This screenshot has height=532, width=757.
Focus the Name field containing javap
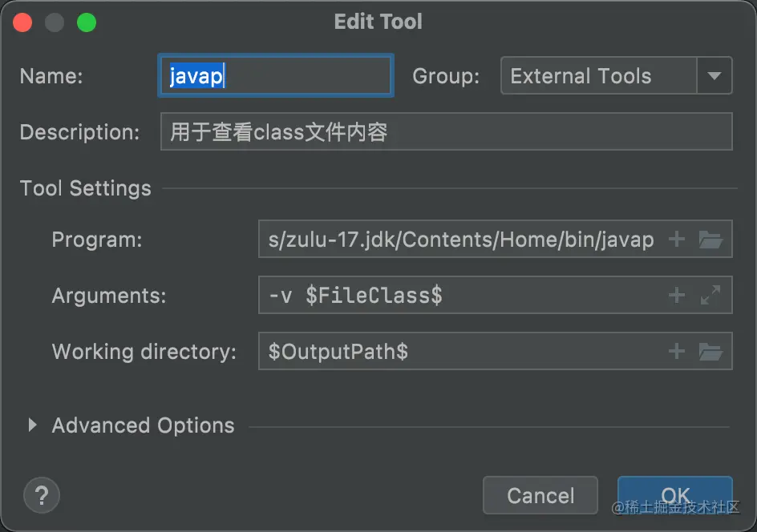coord(275,76)
